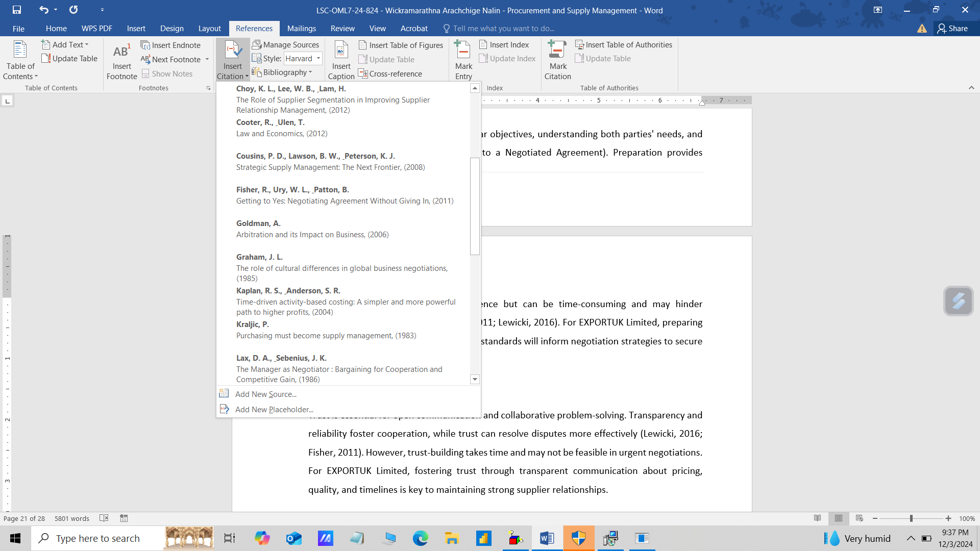The width and height of the screenshot is (980, 551).
Task: Collapse the ribbon with the chevron
Action: tap(971, 88)
